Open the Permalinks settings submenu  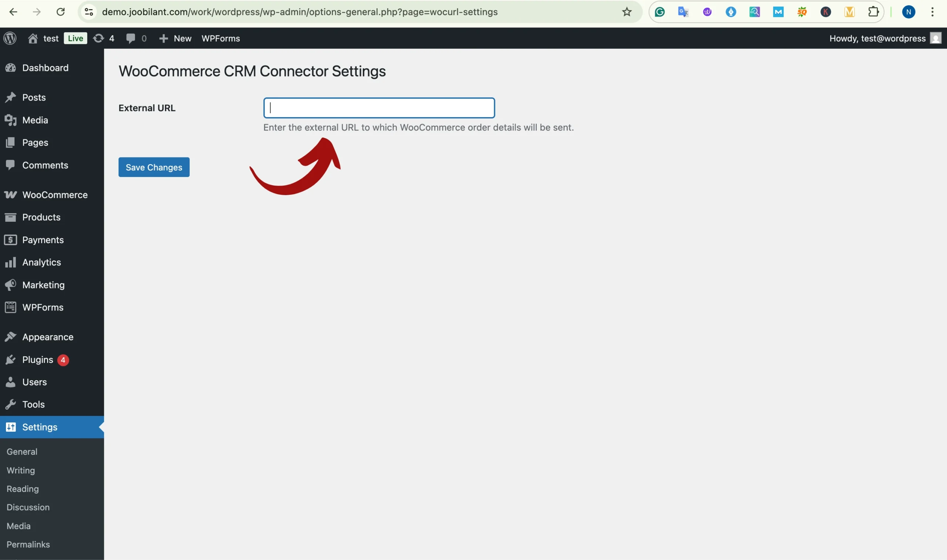click(x=28, y=544)
